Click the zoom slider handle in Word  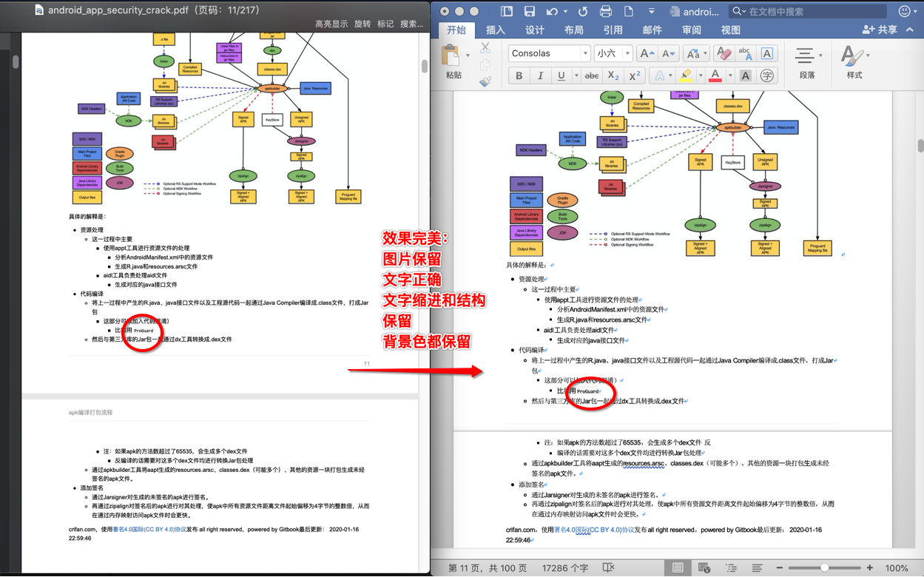tap(825, 568)
